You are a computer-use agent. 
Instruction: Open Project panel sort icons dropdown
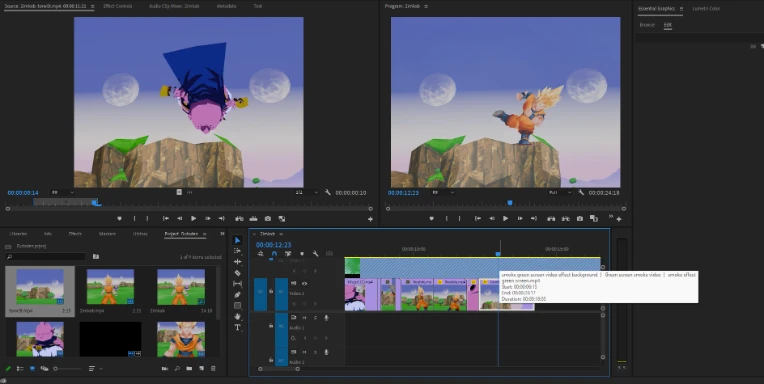tap(95, 368)
